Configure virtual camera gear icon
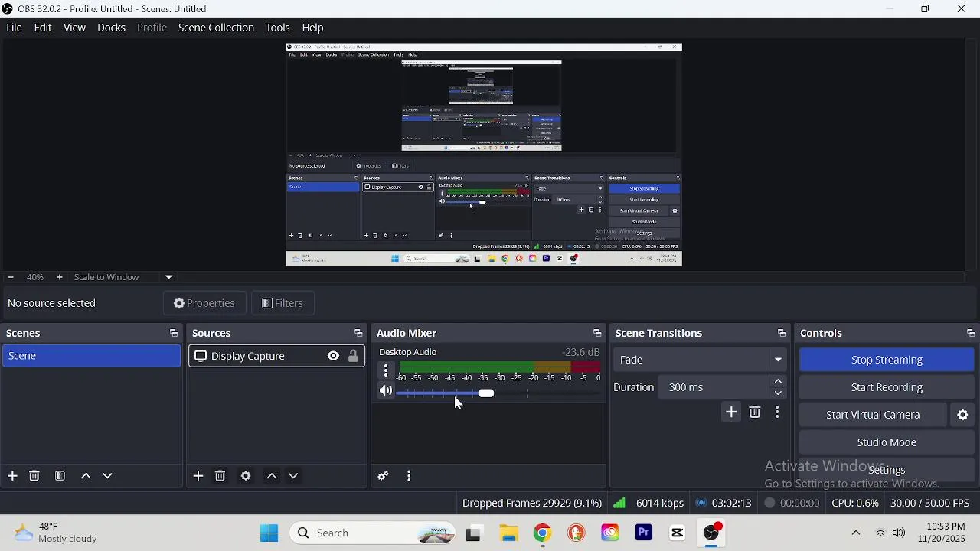The width and height of the screenshot is (980, 551). click(x=963, y=415)
